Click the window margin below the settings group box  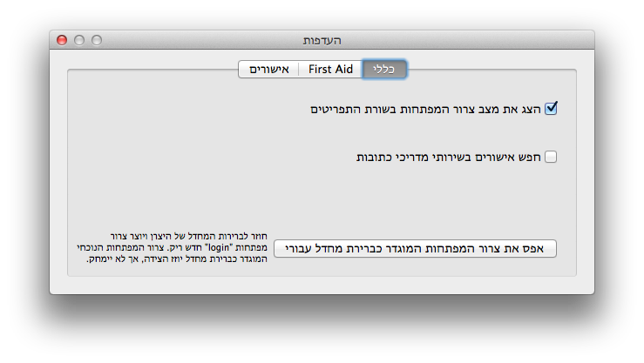pos(322,286)
